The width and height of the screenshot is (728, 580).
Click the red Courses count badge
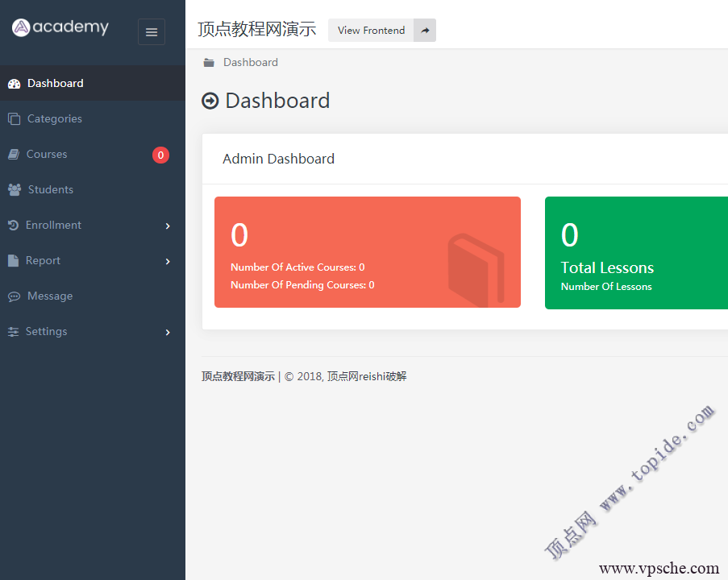[160, 155]
